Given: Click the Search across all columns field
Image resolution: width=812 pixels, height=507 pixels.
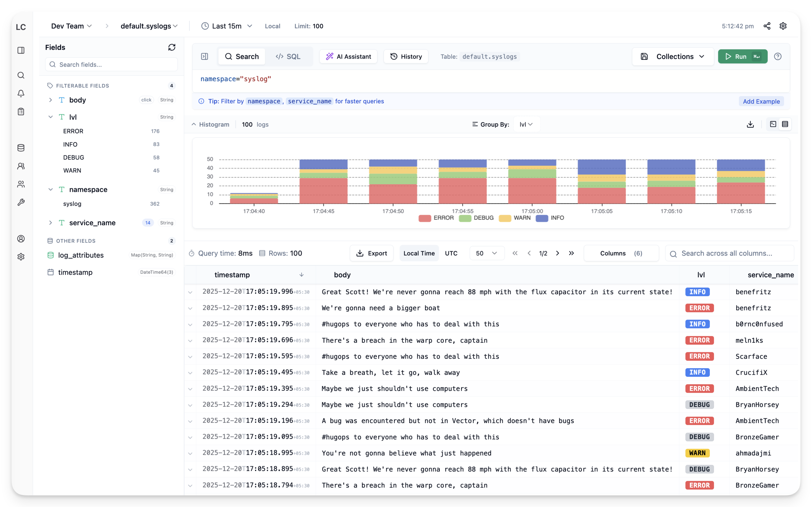Looking at the screenshot, I should tap(729, 253).
